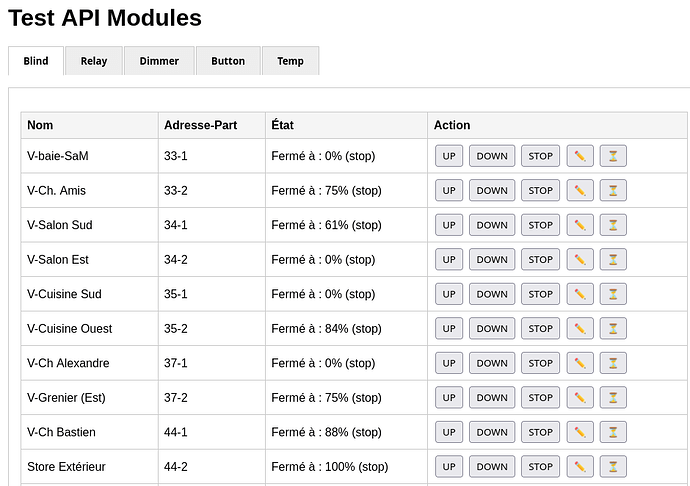
Task: Edit V-Cuisine Ouest via the pencil icon
Action: (x=580, y=328)
